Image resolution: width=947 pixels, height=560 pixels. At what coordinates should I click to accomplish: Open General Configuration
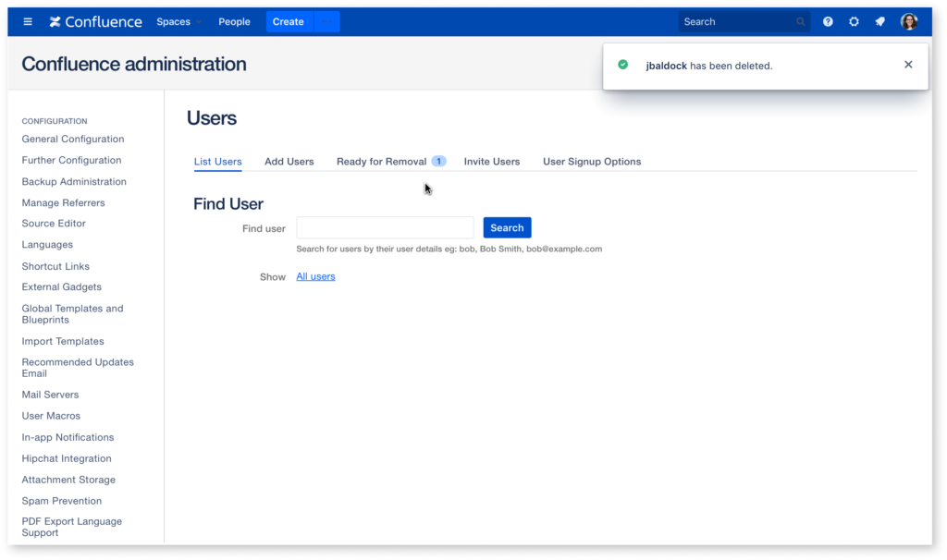click(73, 139)
